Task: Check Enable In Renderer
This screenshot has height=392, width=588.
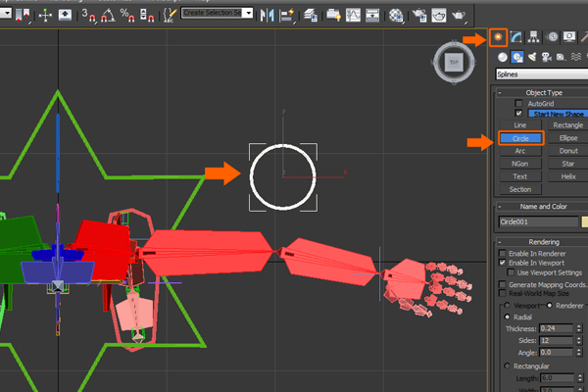Action: pos(503,254)
